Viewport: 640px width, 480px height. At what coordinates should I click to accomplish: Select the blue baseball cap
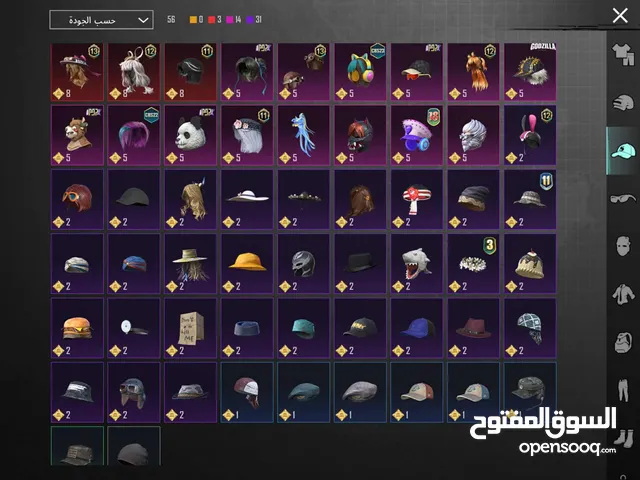(417, 328)
